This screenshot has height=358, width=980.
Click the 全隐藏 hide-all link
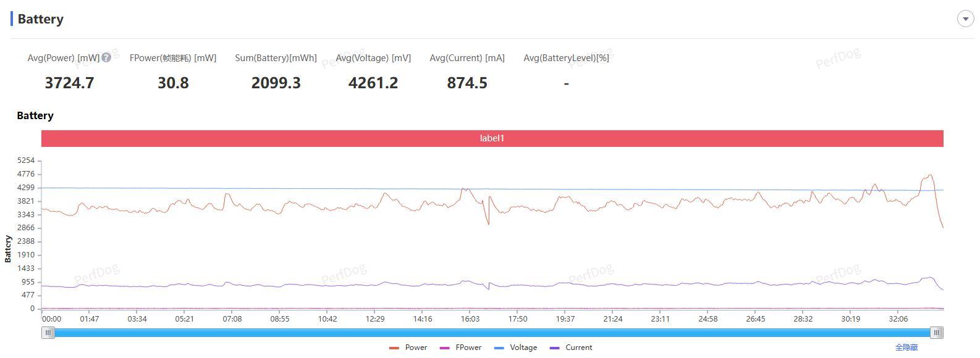point(906,348)
